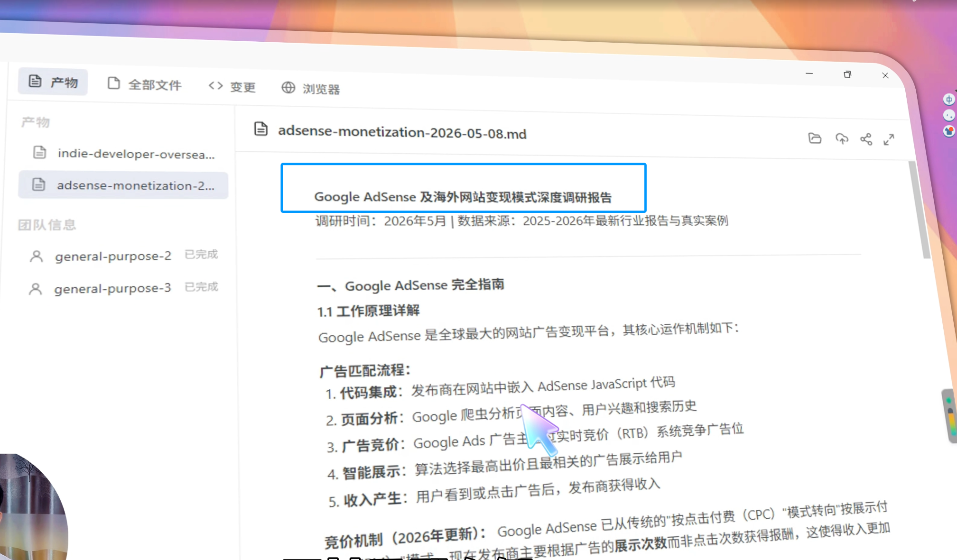Minimize the window
Image resolution: width=957 pixels, height=560 pixels.
[x=809, y=73]
